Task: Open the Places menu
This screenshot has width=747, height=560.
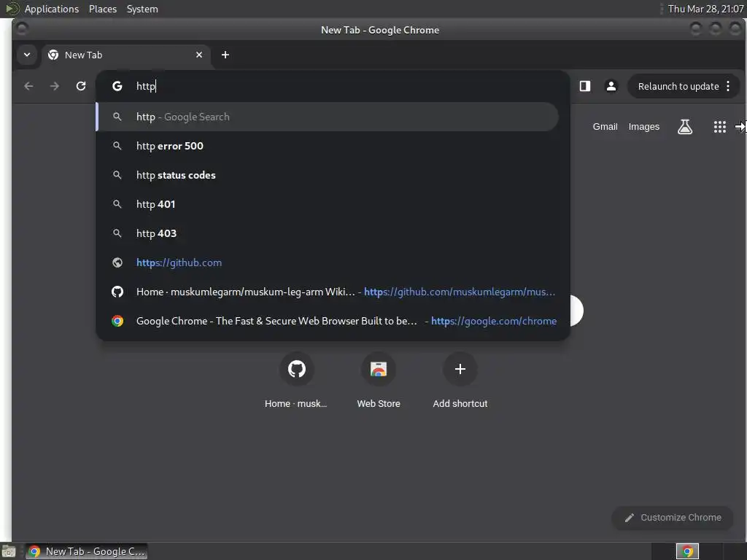Action: pyautogui.click(x=102, y=9)
